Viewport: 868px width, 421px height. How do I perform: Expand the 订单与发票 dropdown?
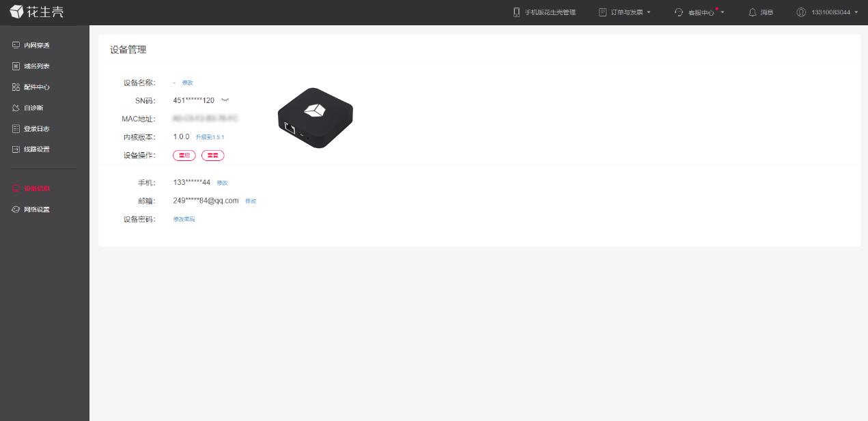pyautogui.click(x=625, y=12)
